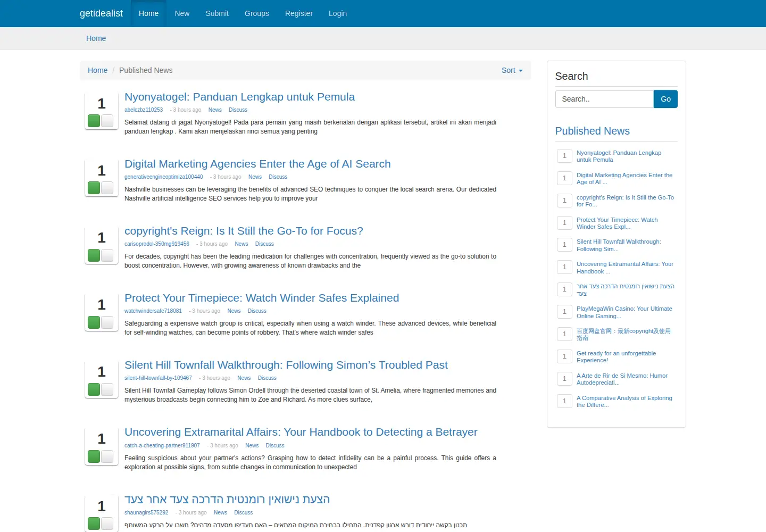Downvote the Hebrew-titled post by shaunagirs575292
Viewport: 766px width, 532px height.
tap(107, 523)
